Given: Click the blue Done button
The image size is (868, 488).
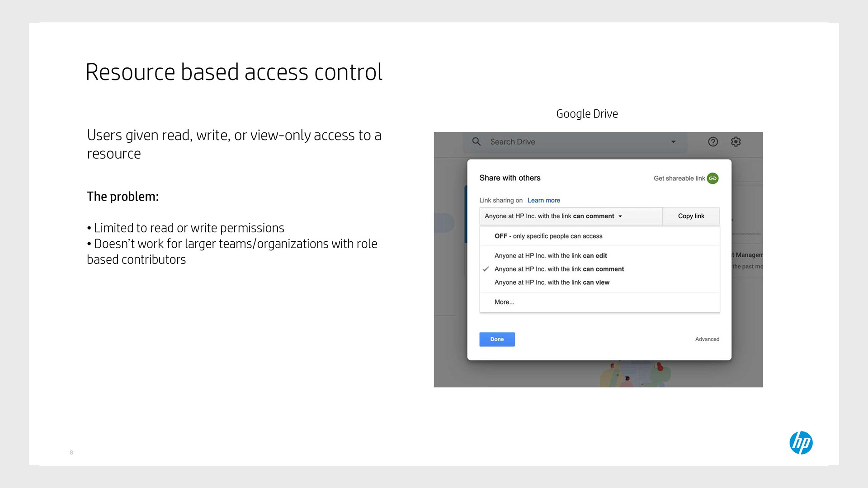Looking at the screenshot, I should [497, 339].
